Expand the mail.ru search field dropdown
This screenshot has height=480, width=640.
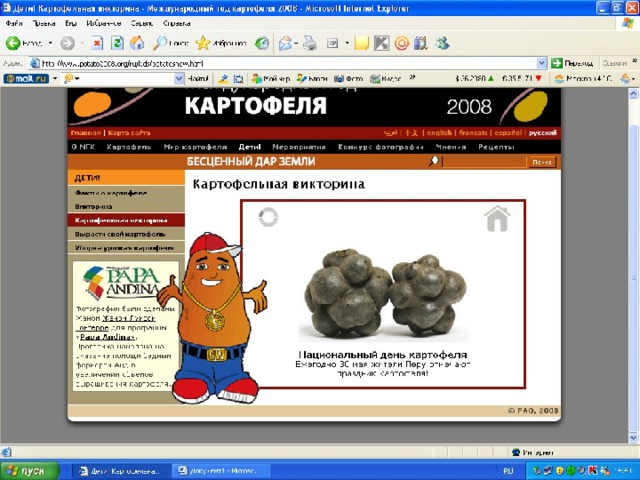coord(179,78)
